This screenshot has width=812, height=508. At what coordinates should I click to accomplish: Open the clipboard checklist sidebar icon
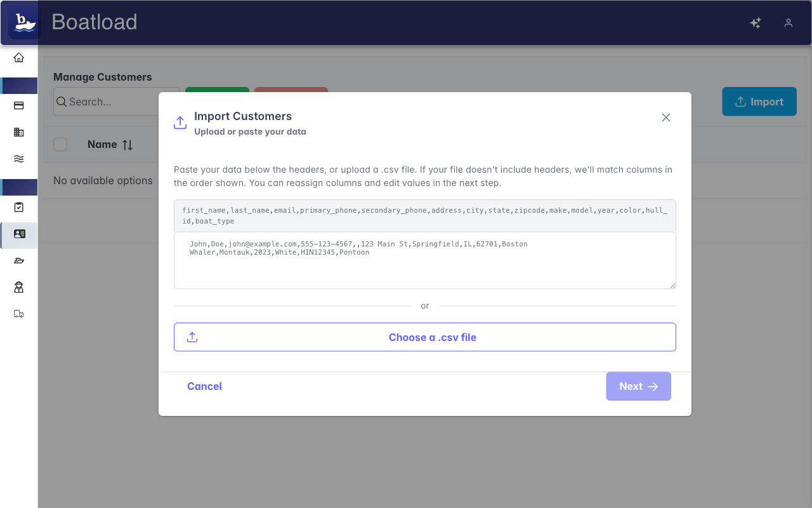(x=19, y=207)
